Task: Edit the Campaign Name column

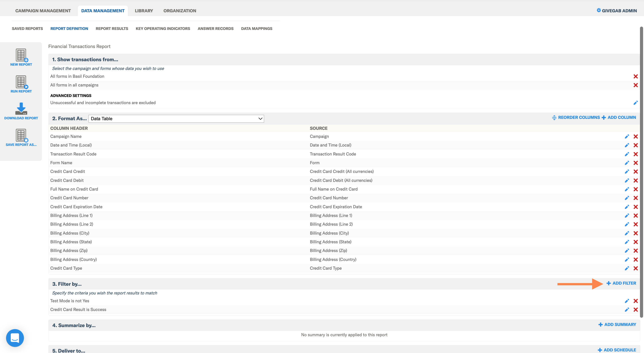Action: [627, 137]
